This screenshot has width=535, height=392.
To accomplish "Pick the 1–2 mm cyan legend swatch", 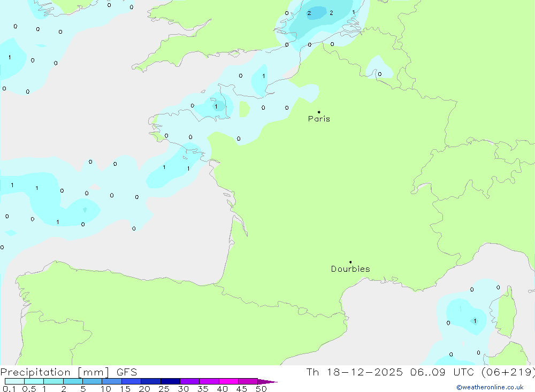I will pyautogui.click(x=53, y=381).
